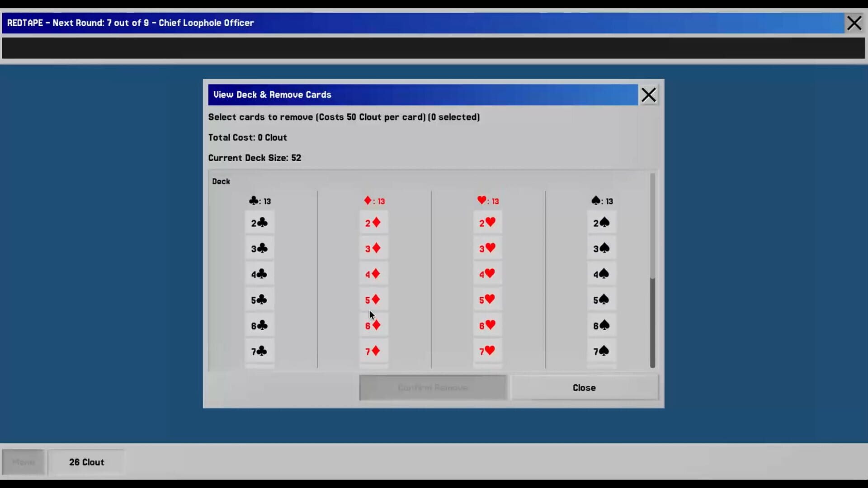
Task: Click the 26 Clout display
Action: coord(86,462)
